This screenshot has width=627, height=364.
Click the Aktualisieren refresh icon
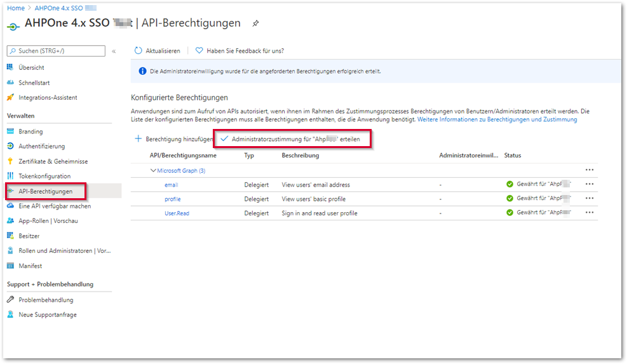[138, 51]
